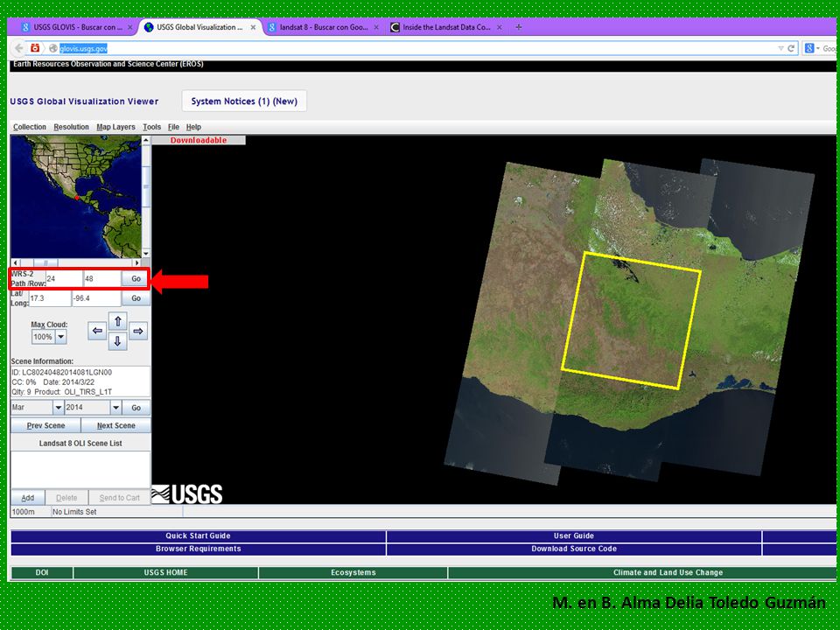Close the 'landsat 8 - Buscar con Goo...' tab
This screenshot has width=840, height=630.
[x=376, y=27]
